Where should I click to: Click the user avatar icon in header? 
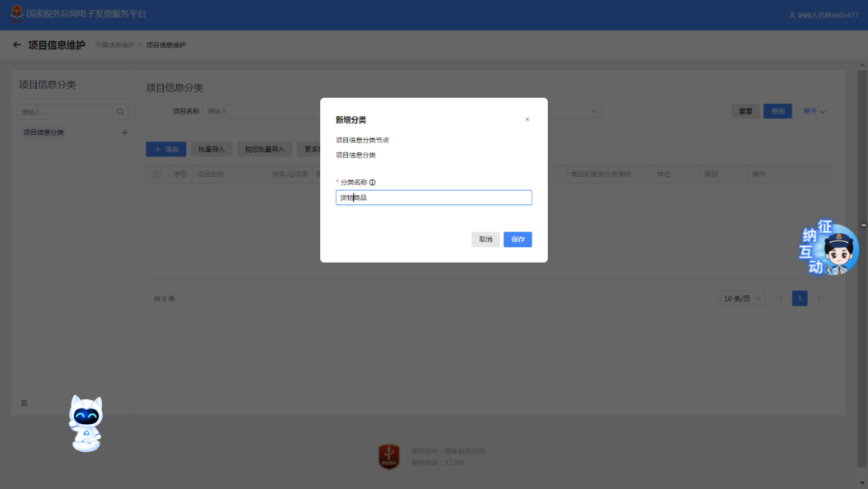tap(792, 15)
